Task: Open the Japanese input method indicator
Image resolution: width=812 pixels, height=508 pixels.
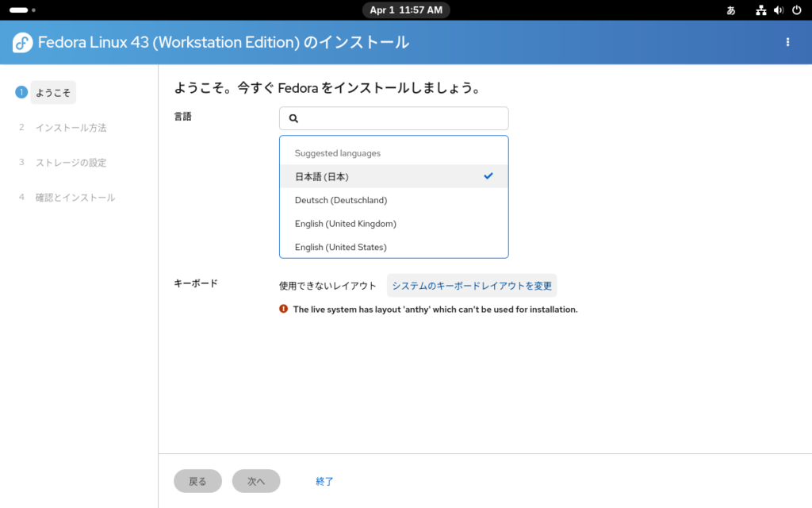Action: pos(730,10)
